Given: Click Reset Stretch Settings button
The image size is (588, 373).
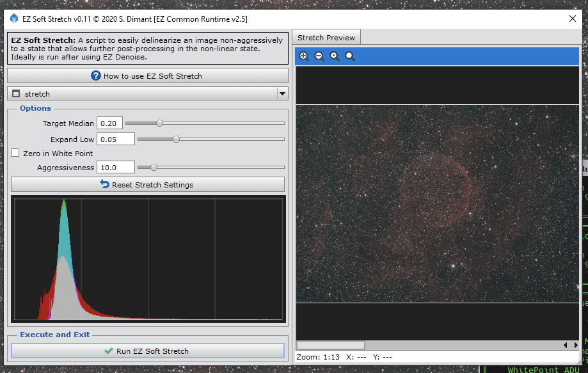Looking at the screenshot, I should tap(148, 184).
